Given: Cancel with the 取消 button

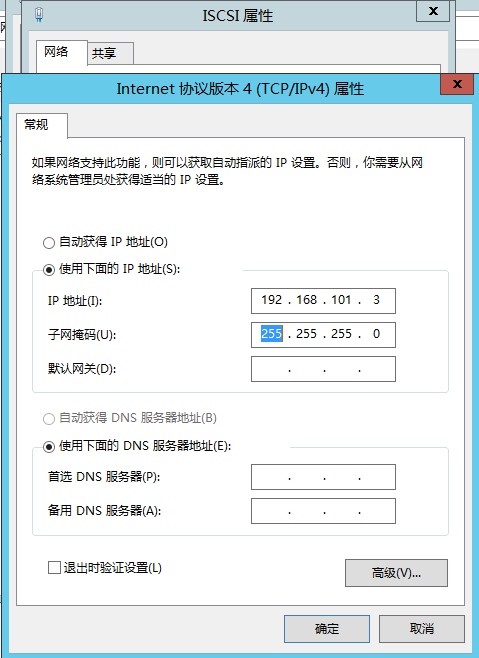Looking at the screenshot, I should click(x=421, y=629).
